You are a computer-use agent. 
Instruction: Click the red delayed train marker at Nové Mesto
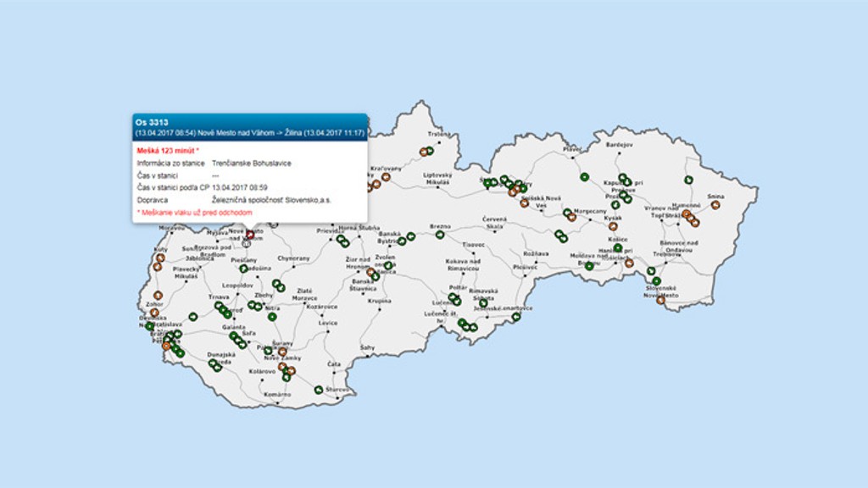tap(250, 234)
